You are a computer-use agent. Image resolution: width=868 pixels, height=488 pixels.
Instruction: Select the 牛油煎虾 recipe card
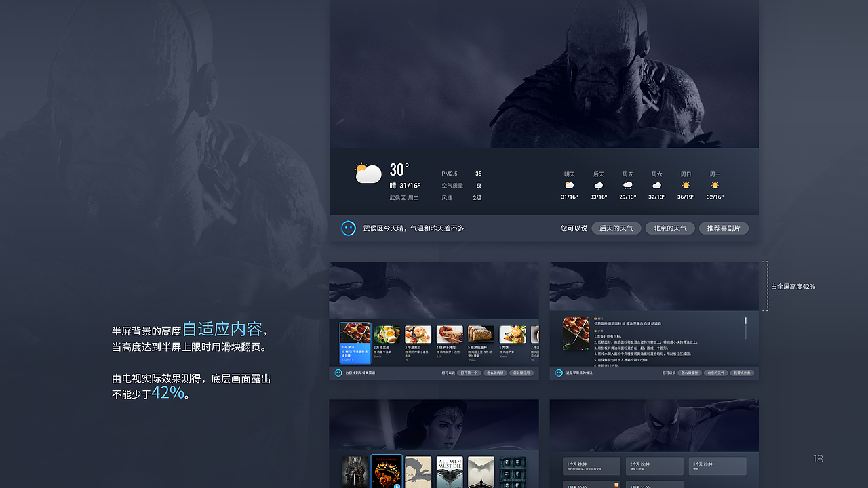coord(418,343)
